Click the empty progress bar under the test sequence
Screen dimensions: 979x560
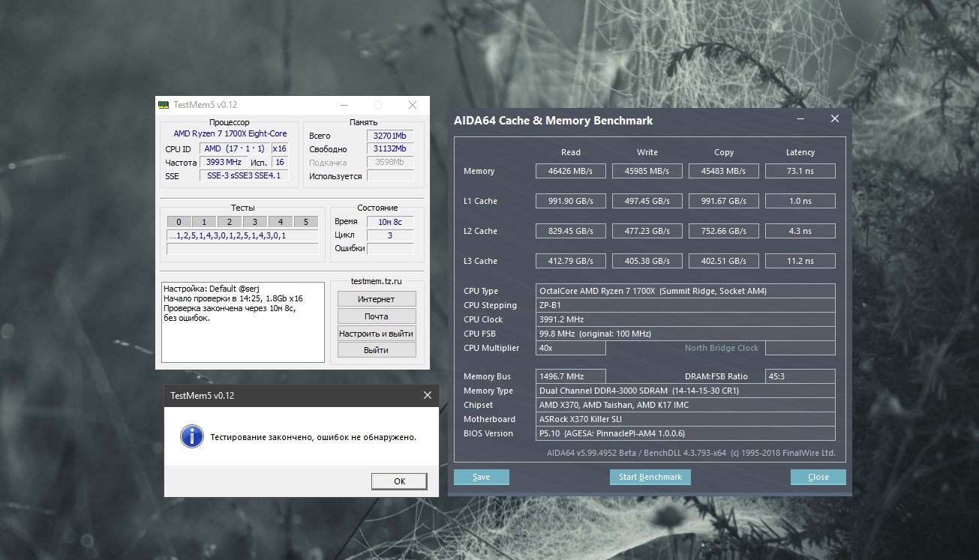click(242, 249)
